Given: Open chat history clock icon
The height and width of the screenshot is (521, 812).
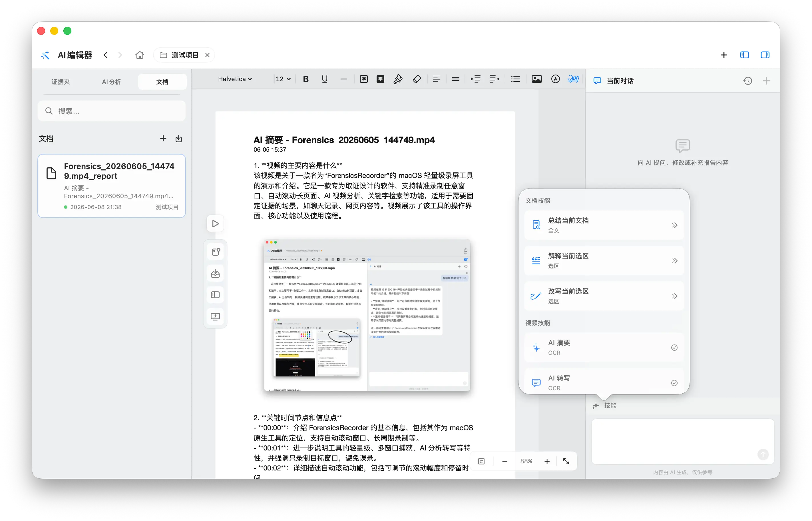Looking at the screenshot, I should click(x=747, y=81).
